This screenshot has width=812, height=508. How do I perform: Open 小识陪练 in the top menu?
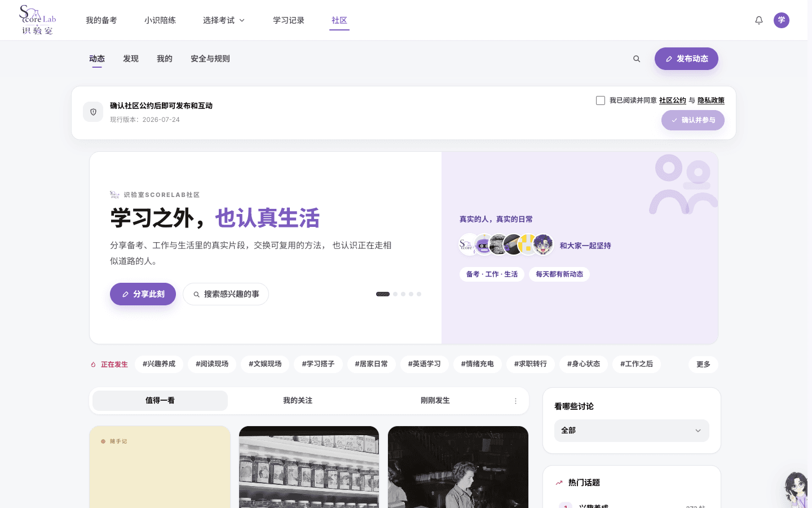click(160, 20)
